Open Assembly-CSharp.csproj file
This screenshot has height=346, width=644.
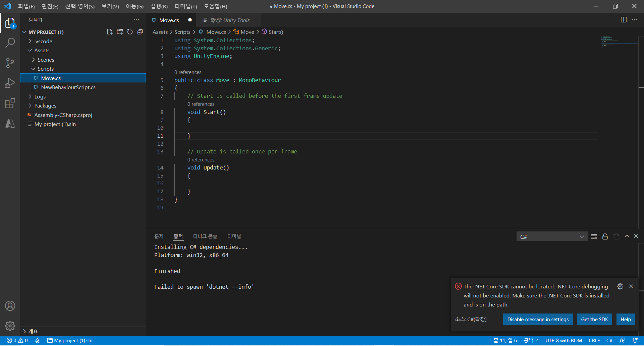[x=83, y=115]
